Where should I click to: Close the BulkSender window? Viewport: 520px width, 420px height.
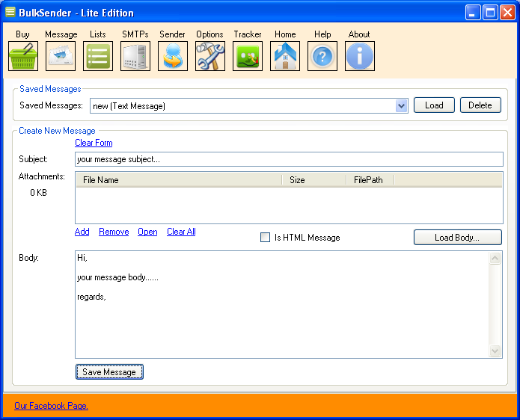click(508, 13)
